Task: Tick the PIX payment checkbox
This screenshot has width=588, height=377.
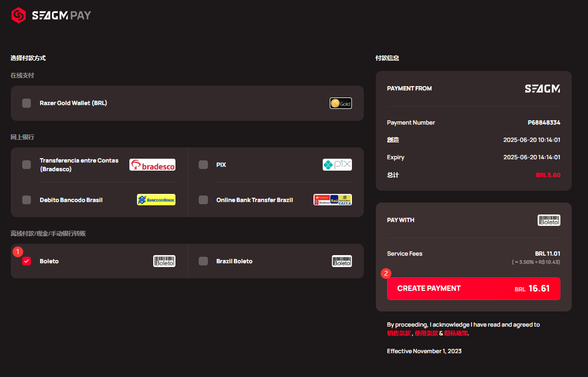Action: pos(203,165)
